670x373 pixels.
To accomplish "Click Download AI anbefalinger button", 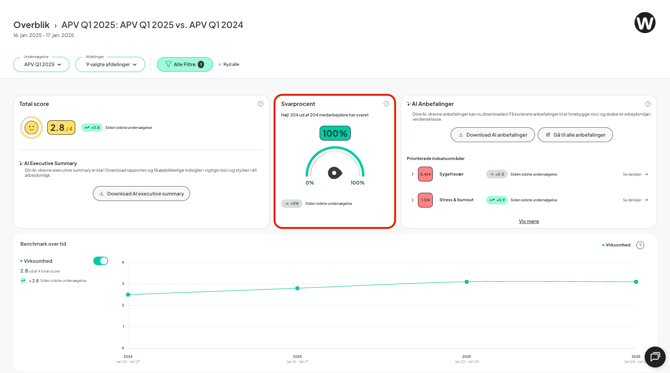I will pyautogui.click(x=492, y=135).
